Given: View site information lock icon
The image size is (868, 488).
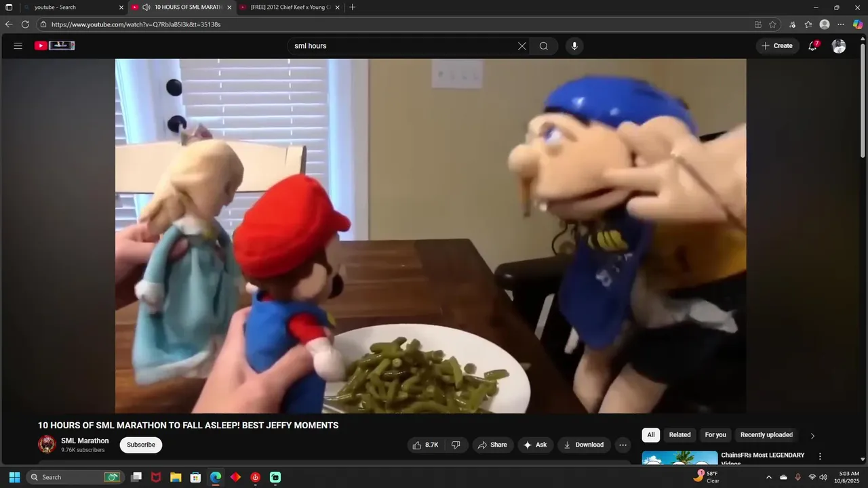Looking at the screenshot, I should (x=43, y=24).
